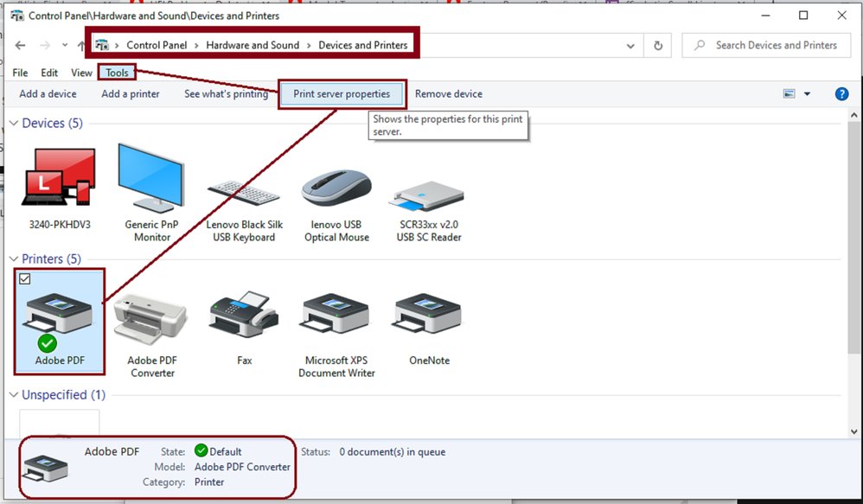This screenshot has height=504, width=863.
Task: Open the File menu
Action: [x=20, y=73]
